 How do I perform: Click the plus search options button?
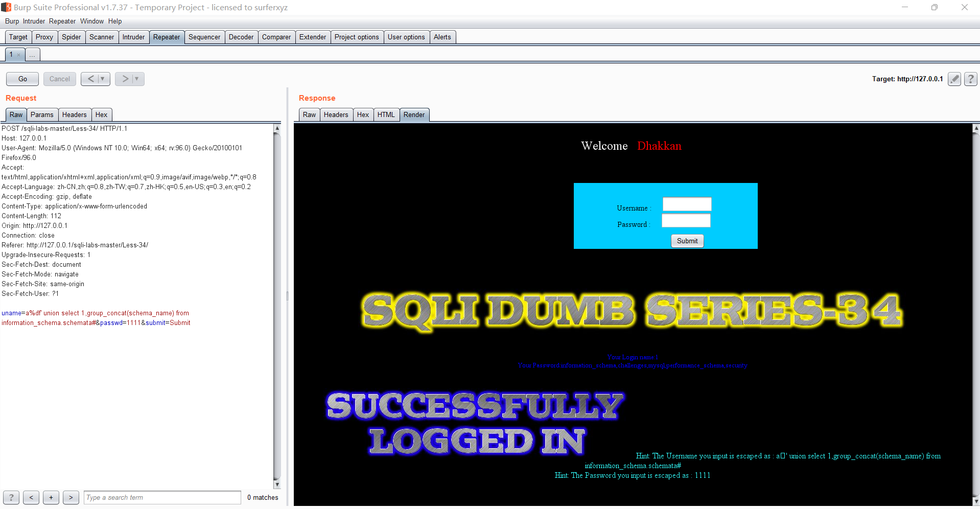51,497
